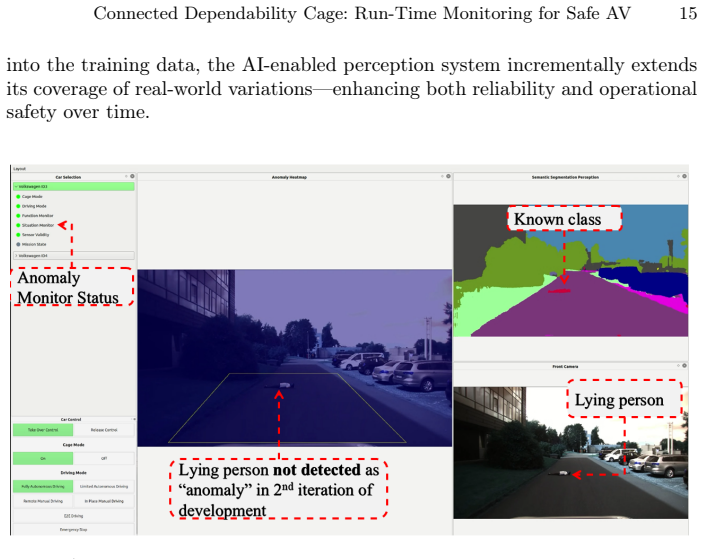This screenshot has width=703, height=559.
Task: Select In Place Manual Driving mode
Action: [104, 501]
